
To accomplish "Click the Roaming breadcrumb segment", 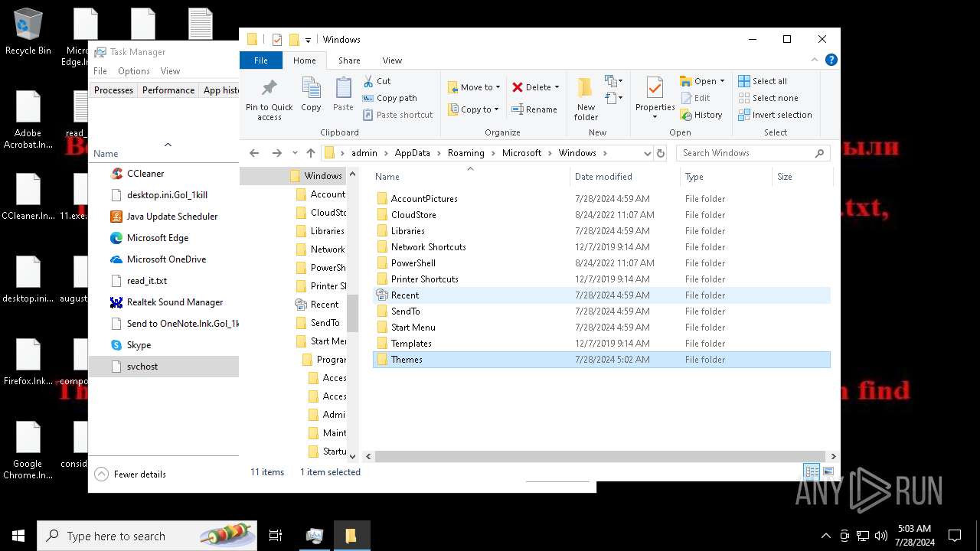I will pyautogui.click(x=465, y=153).
